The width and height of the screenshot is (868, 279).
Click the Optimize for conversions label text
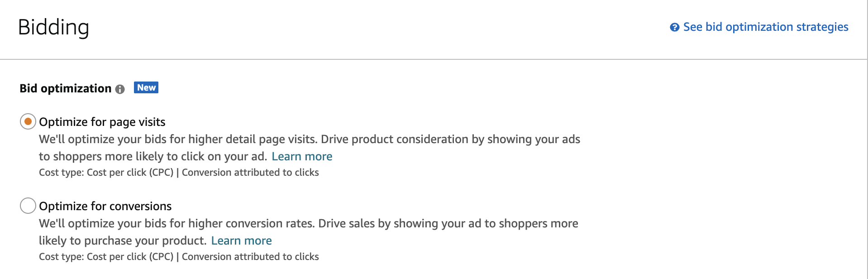(x=105, y=206)
